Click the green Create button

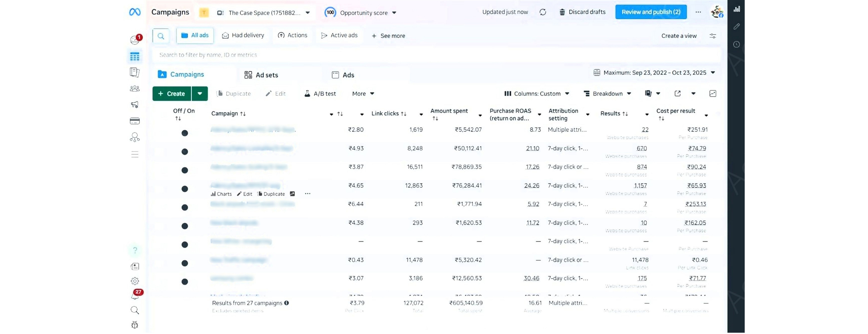point(172,94)
